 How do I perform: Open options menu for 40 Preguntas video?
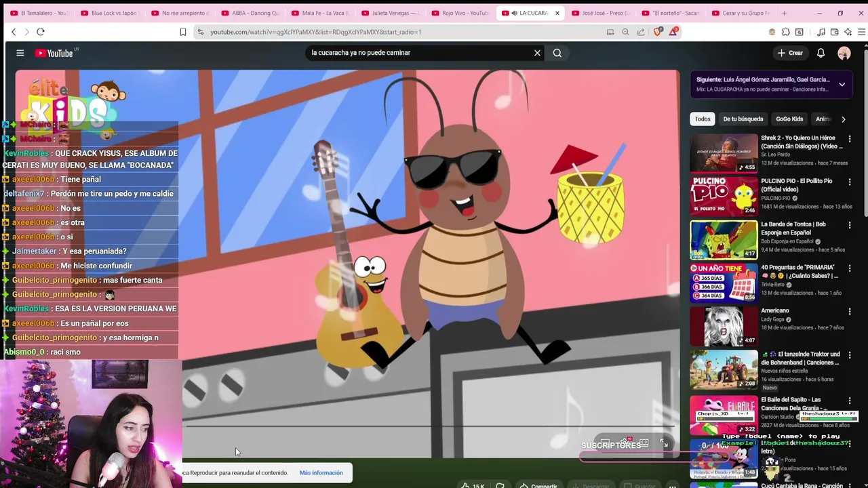pos(850,269)
